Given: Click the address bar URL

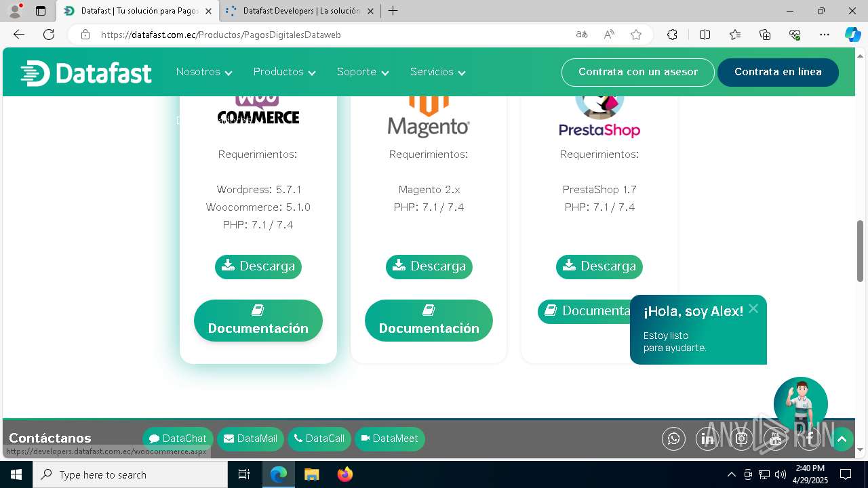Looking at the screenshot, I should tap(221, 35).
